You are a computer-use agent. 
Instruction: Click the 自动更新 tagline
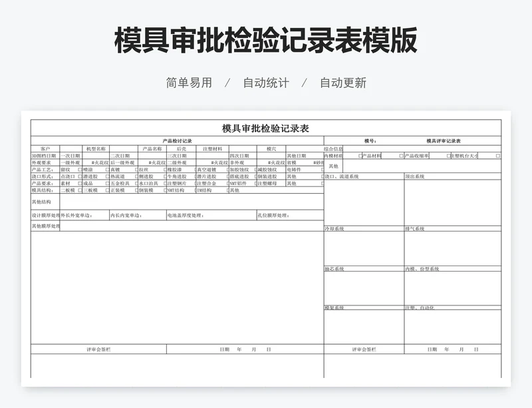tap(343, 83)
